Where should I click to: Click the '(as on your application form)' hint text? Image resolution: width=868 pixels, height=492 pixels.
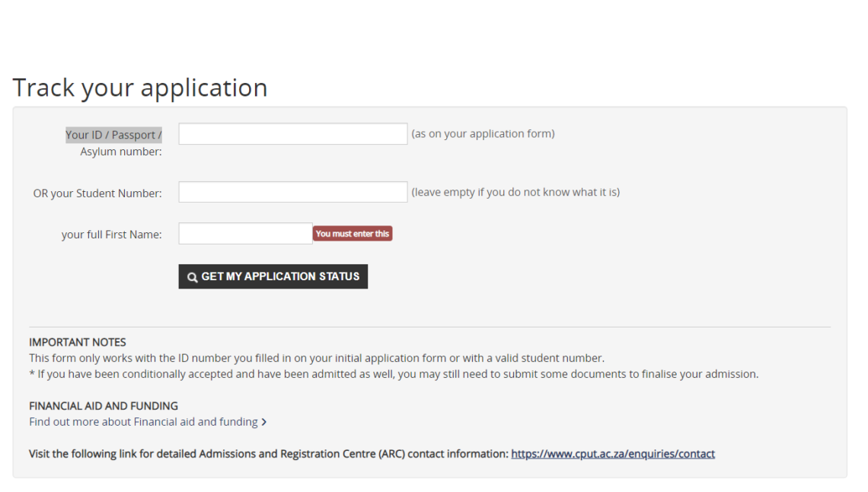[483, 133]
